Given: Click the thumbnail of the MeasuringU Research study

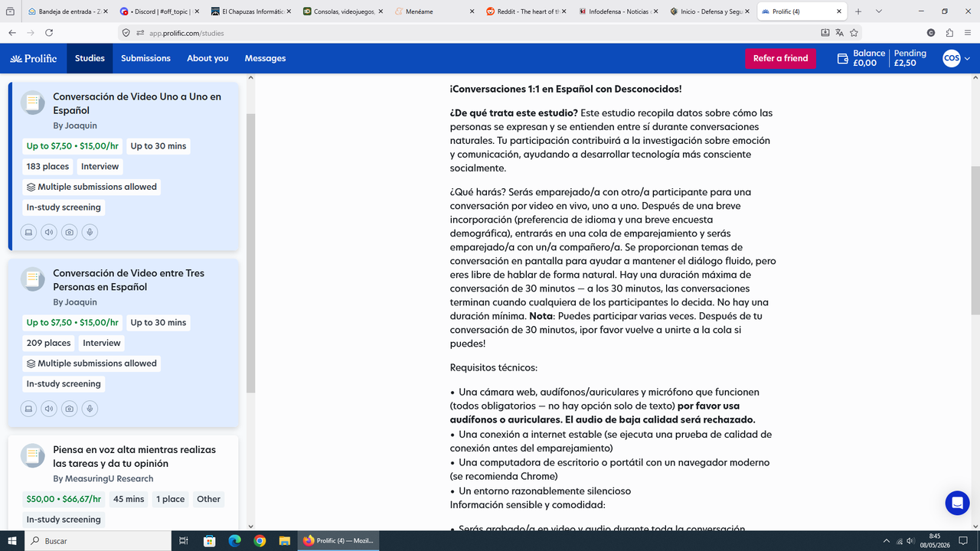Looking at the screenshot, I should point(32,456).
